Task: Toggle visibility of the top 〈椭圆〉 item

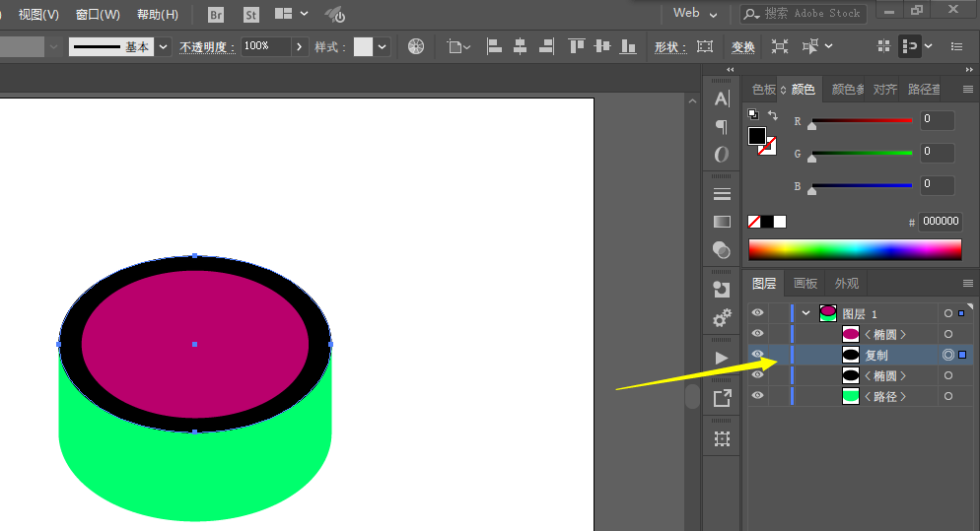Action: coord(757,334)
